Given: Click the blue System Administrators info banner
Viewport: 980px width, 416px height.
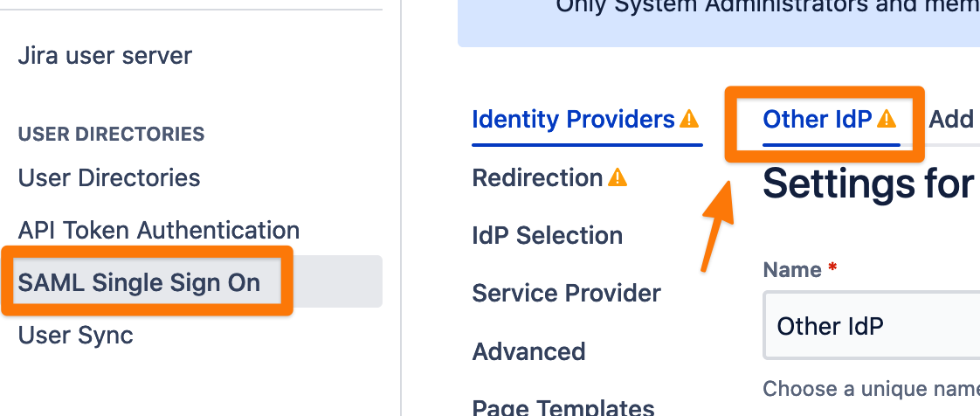Looking at the screenshot, I should coord(719,23).
